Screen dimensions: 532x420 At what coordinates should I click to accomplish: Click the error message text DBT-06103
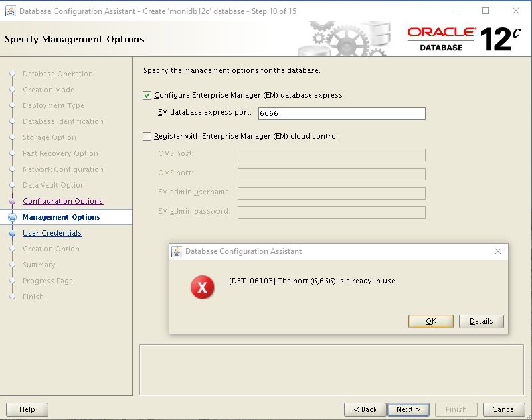click(313, 281)
